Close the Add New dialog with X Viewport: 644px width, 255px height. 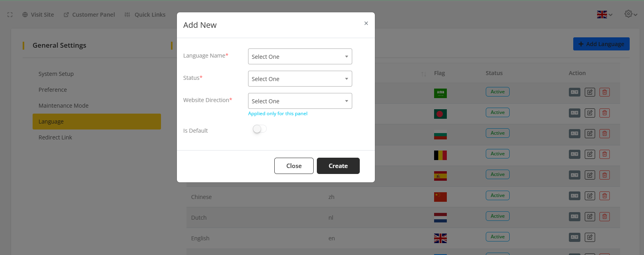click(x=366, y=23)
